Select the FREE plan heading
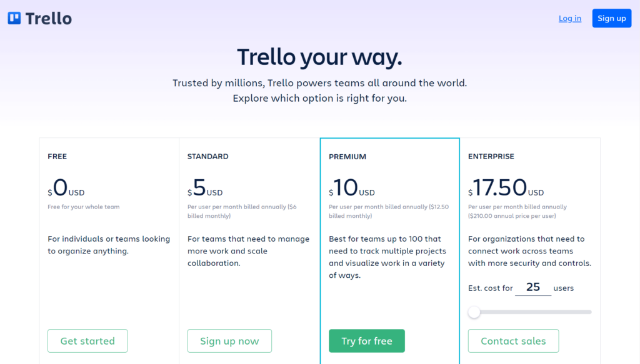This screenshot has height=364, width=640. click(x=57, y=156)
